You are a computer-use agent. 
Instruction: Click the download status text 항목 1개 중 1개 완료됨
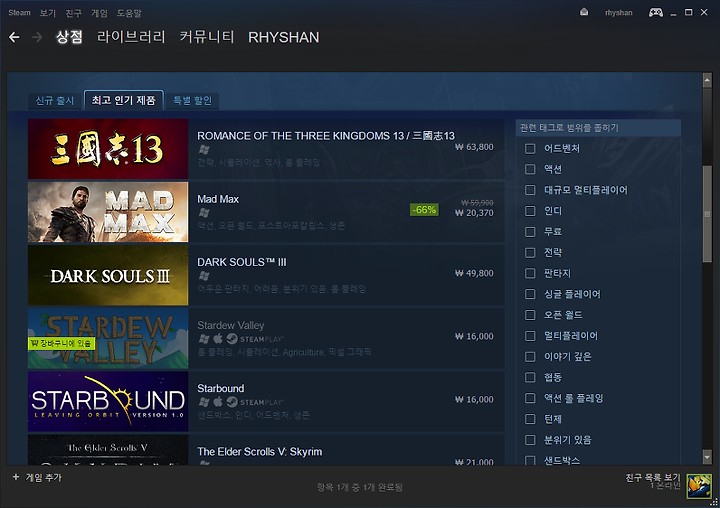tap(360, 487)
